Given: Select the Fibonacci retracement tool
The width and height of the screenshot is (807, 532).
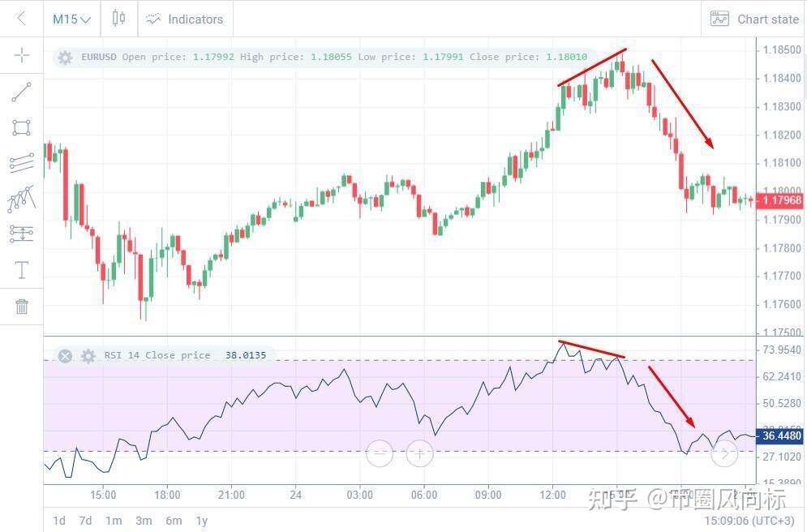Looking at the screenshot, I should click(22, 234).
